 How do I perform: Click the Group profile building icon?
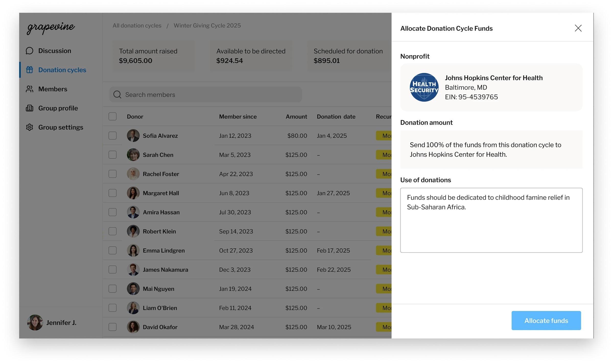(30, 108)
